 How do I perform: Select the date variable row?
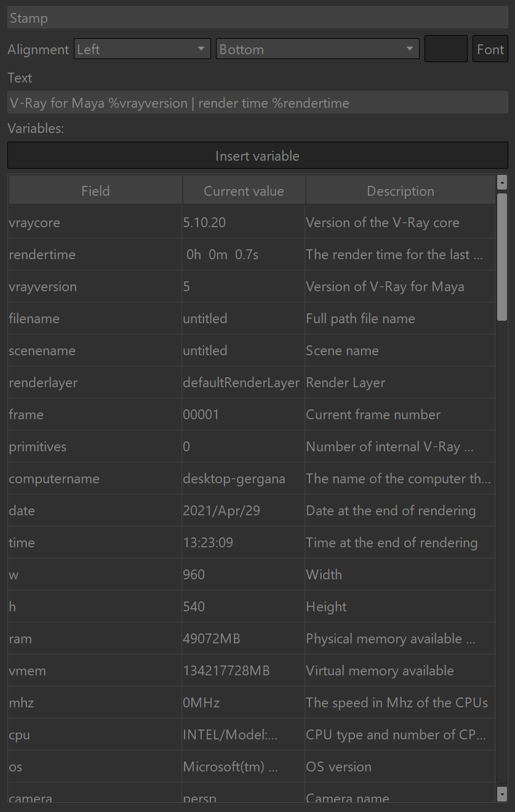[x=252, y=510]
